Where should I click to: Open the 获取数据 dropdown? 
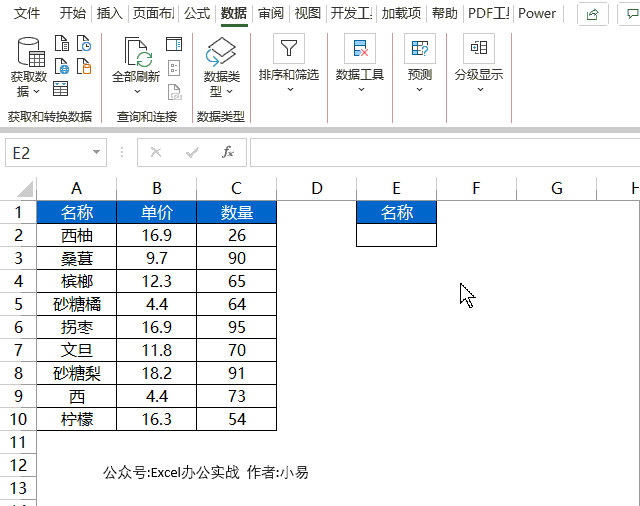click(x=29, y=68)
